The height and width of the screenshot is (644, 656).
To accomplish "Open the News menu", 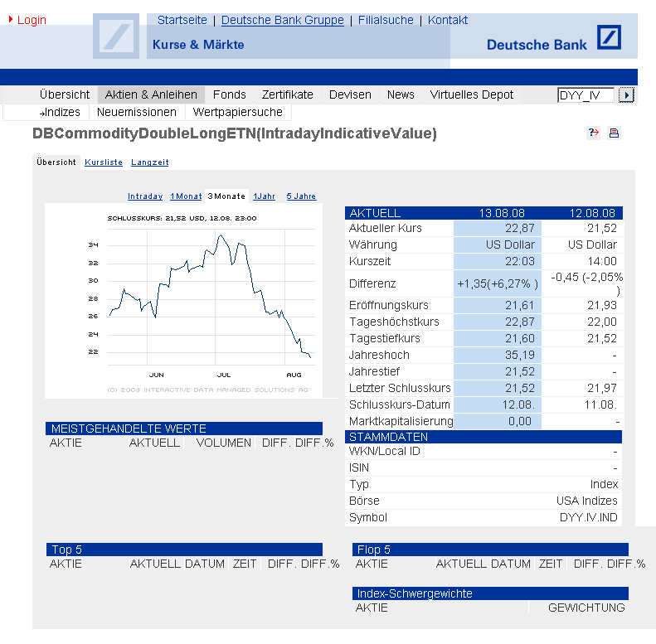I will (x=401, y=95).
